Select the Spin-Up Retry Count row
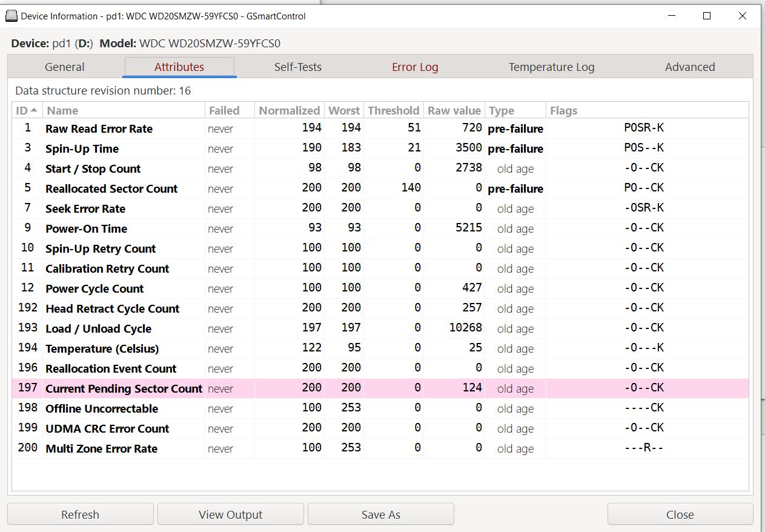765x532 pixels. click(380, 248)
